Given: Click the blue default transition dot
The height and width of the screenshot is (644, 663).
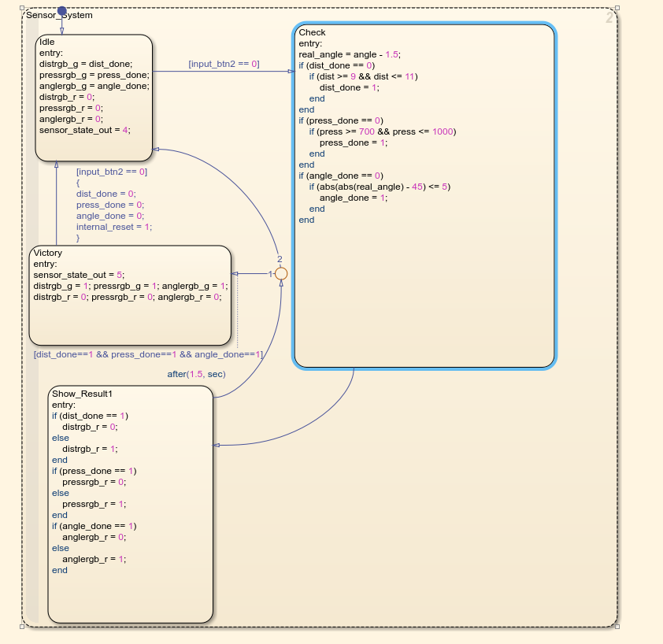Looking at the screenshot, I should click(61, 11).
